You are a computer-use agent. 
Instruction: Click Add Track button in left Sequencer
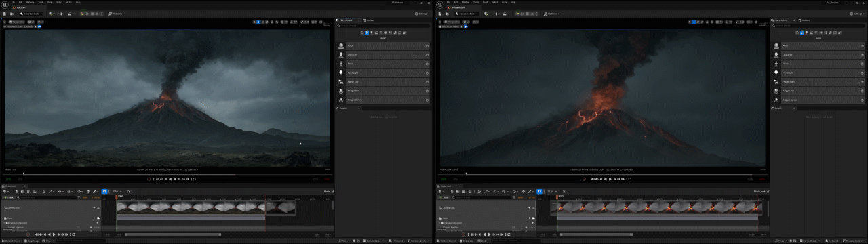[9, 197]
